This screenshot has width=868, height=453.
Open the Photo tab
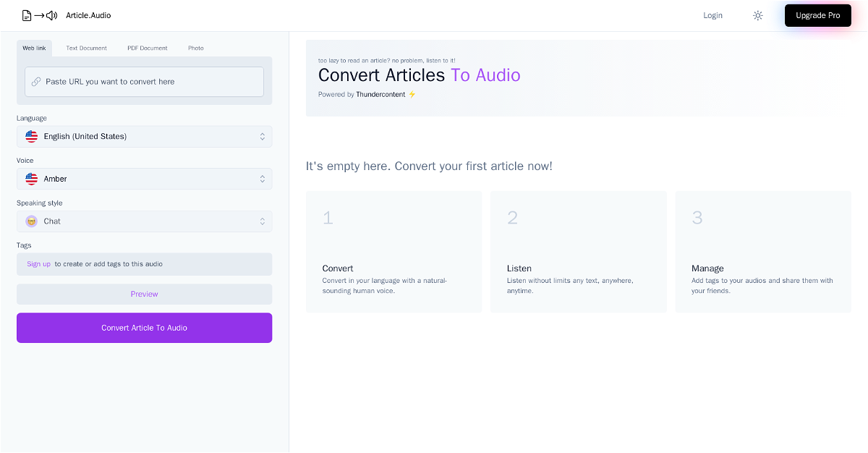[196, 48]
